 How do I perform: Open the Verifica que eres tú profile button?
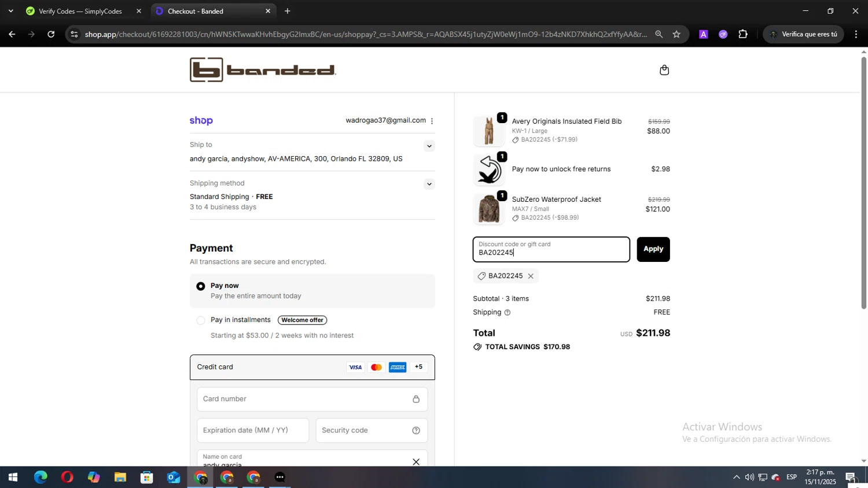coord(803,34)
